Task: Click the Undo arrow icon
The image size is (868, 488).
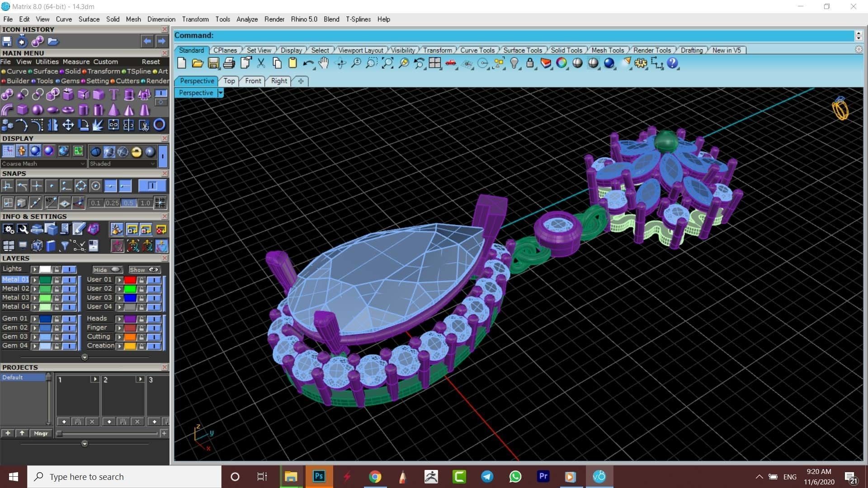Action: click(308, 63)
